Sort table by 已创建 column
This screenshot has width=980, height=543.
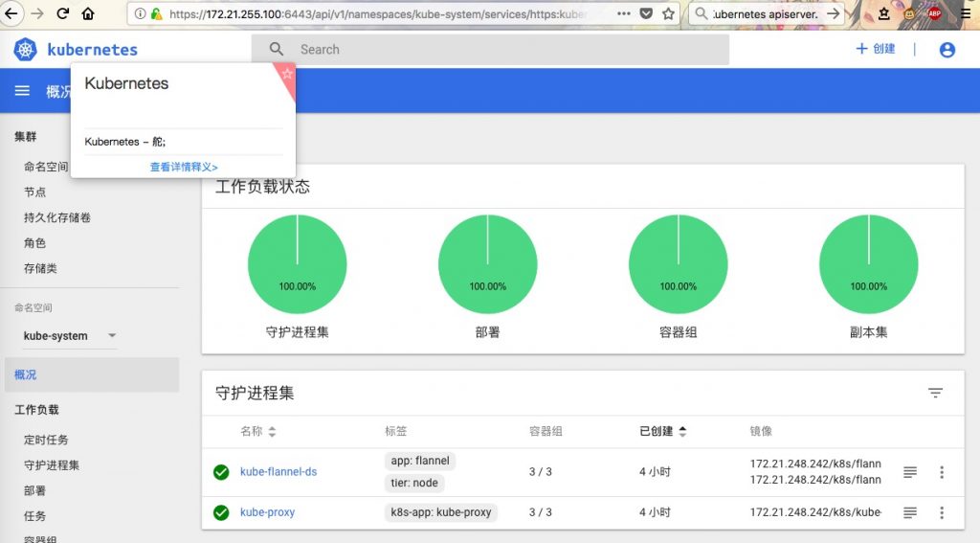pyautogui.click(x=662, y=431)
